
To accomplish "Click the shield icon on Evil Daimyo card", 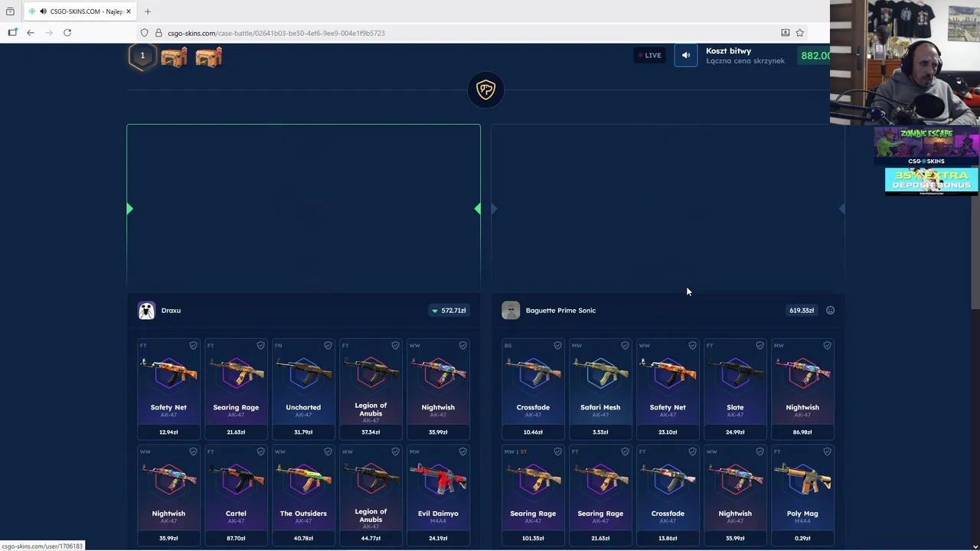I will click(x=462, y=452).
